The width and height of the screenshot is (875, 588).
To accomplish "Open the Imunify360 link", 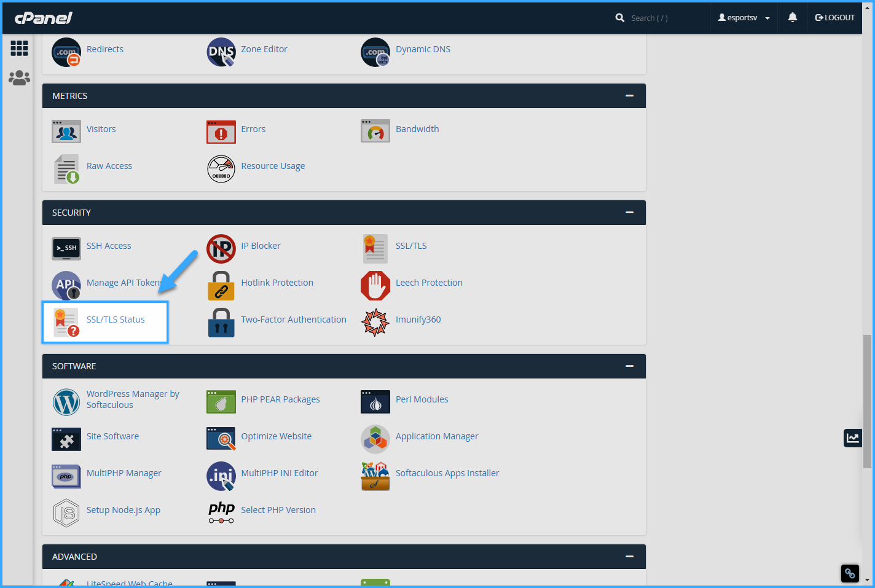I will click(x=418, y=319).
